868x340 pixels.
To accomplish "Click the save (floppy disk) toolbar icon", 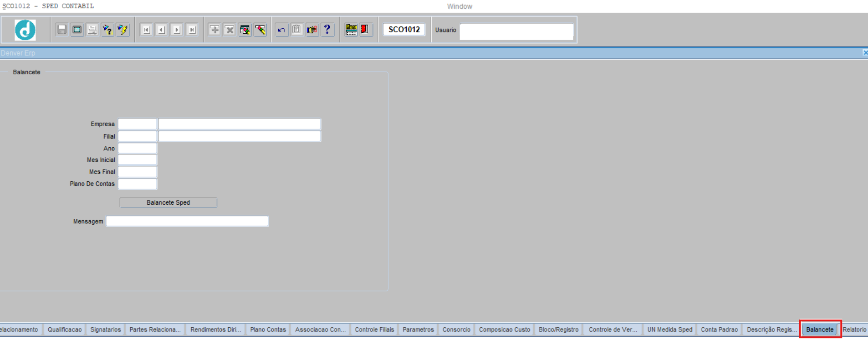I will [62, 30].
